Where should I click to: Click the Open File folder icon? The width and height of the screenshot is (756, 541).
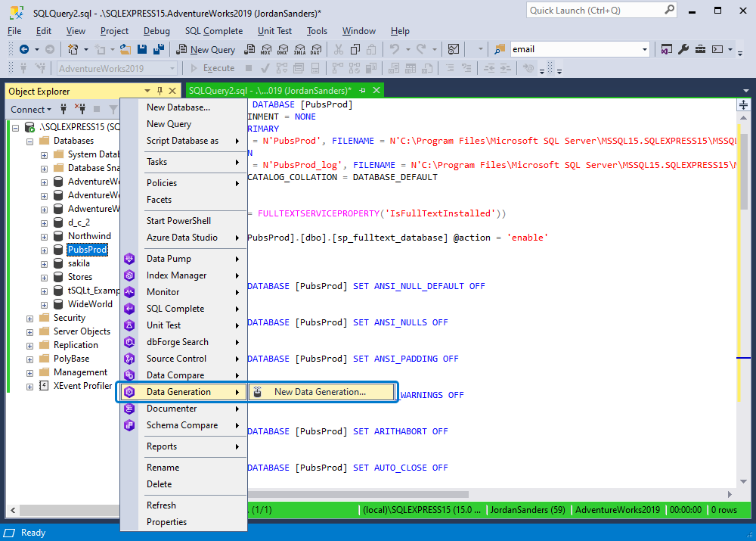tap(125, 49)
